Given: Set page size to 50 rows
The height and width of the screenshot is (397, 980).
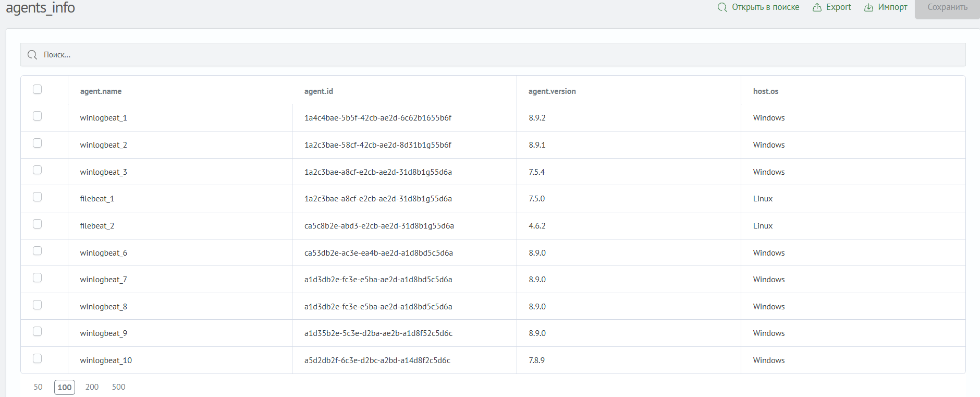Looking at the screenshot, I should pyautogui.click(x=38, y=387).
